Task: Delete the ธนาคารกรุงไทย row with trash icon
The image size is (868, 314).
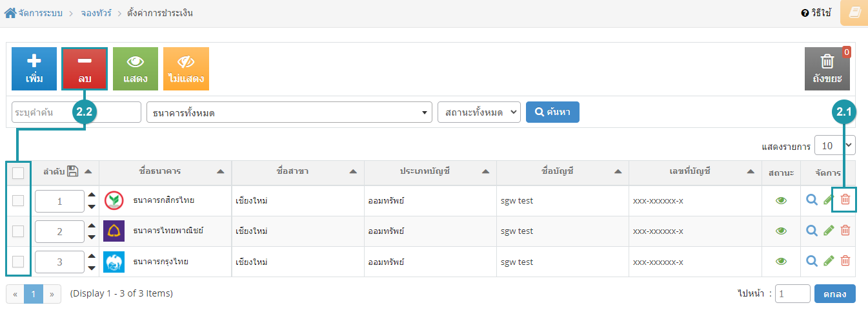Action: (845, 261)
